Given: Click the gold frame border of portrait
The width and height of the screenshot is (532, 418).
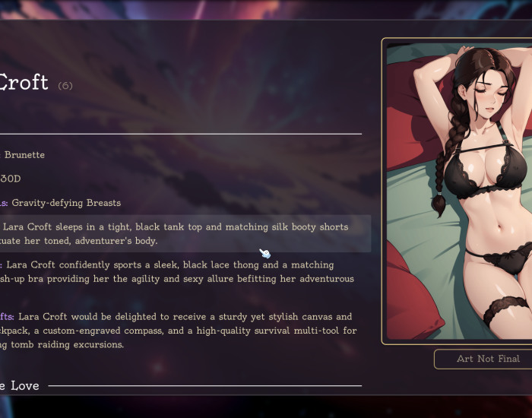Looking at the screenshot, I should point(383,191).
